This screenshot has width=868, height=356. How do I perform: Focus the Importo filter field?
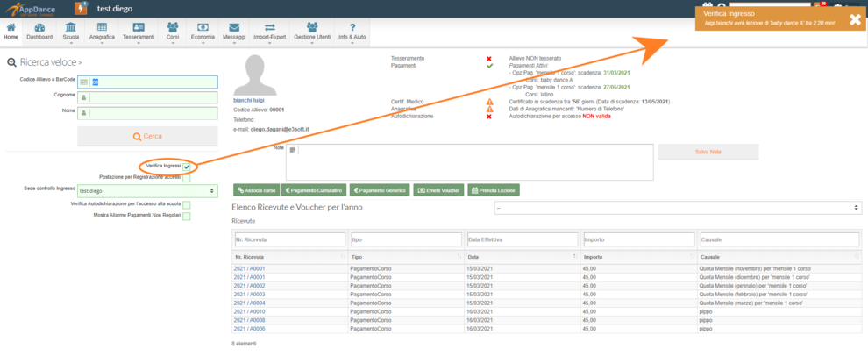pyautogui.click(x=639, y=239)
